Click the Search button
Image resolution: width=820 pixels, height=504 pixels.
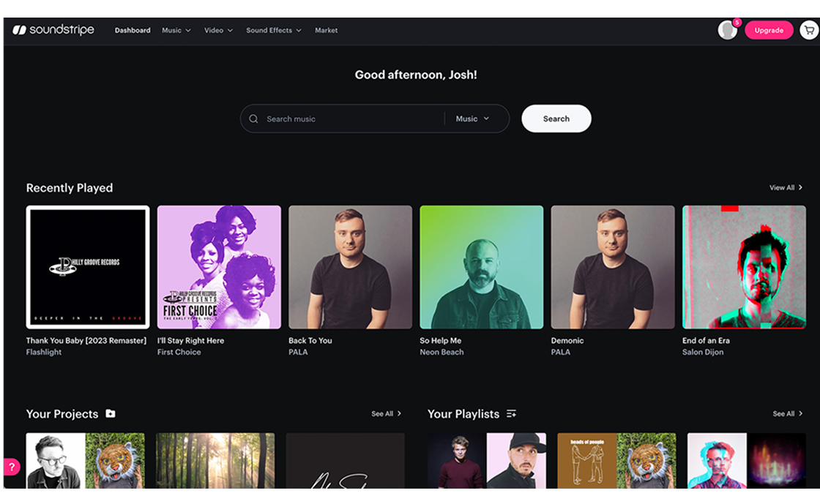tap(556, 119)
